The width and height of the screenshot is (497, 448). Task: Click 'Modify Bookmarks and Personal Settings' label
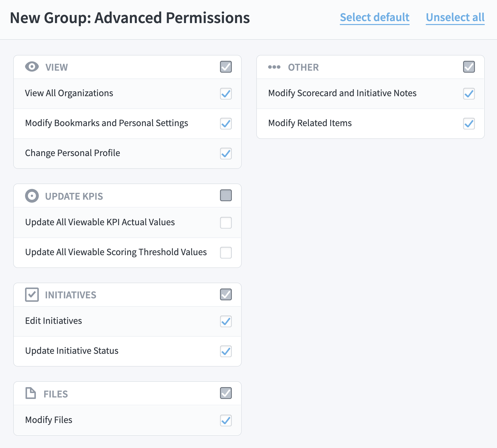tap(106, 123)
